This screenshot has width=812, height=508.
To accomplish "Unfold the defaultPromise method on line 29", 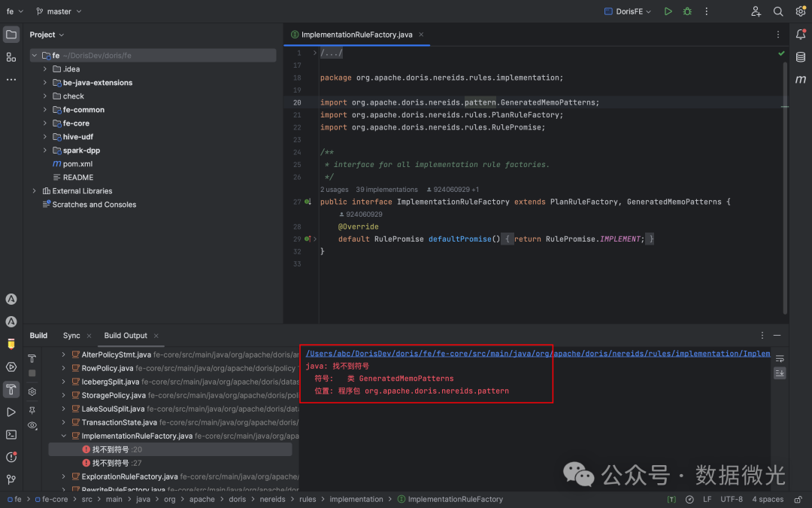I will pos(315,239).
